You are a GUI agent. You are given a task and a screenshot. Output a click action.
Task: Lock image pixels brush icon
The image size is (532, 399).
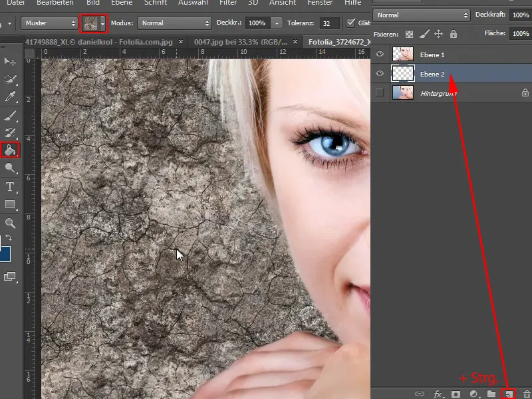(424, 34)
